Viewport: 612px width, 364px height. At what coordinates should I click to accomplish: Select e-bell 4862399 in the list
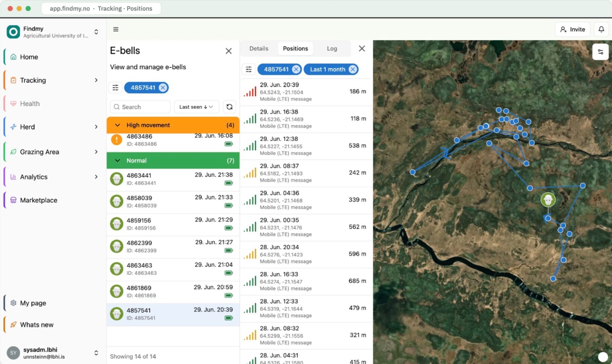point(173,247)
